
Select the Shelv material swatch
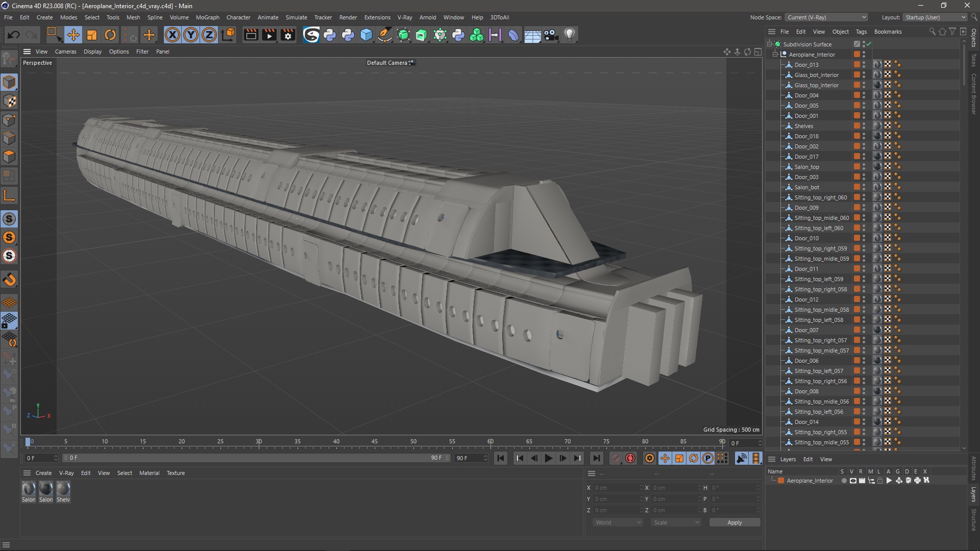(63, 492)
